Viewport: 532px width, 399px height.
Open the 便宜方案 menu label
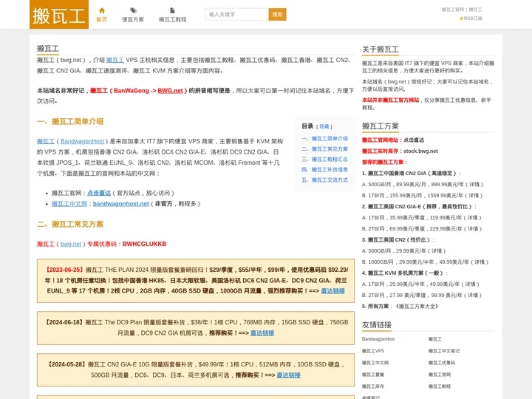click(133, 20)
